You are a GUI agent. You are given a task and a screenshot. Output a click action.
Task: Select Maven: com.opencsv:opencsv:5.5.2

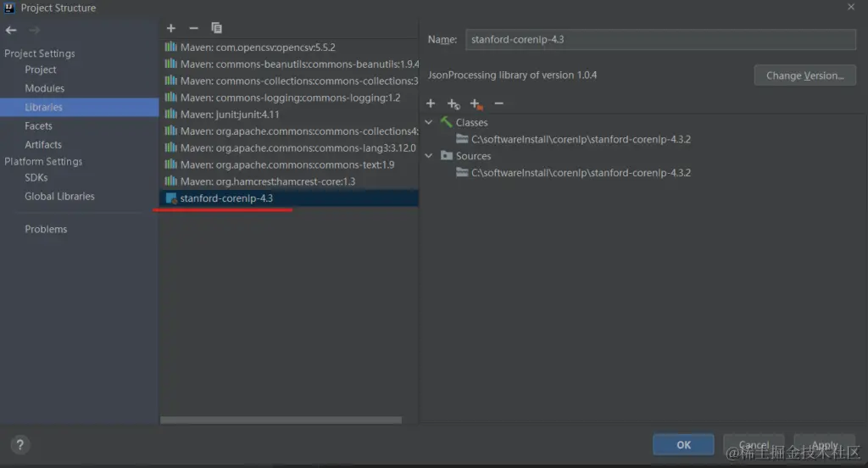(289, 47)
